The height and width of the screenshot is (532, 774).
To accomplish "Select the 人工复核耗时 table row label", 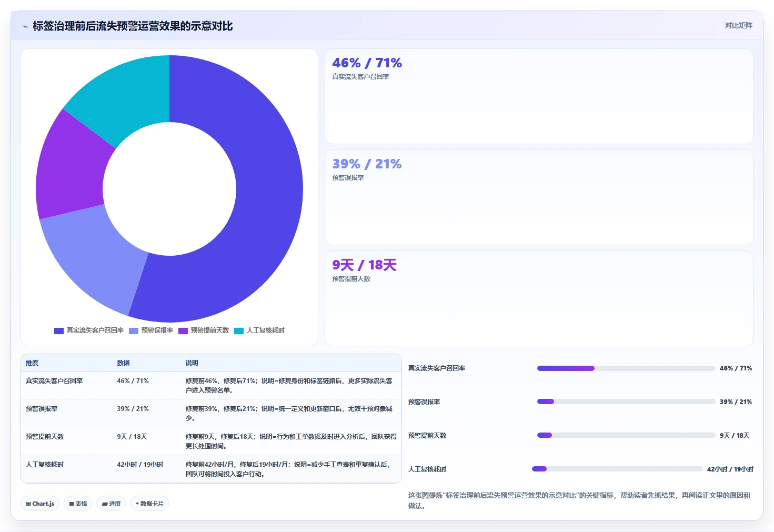I will [45, 465].
